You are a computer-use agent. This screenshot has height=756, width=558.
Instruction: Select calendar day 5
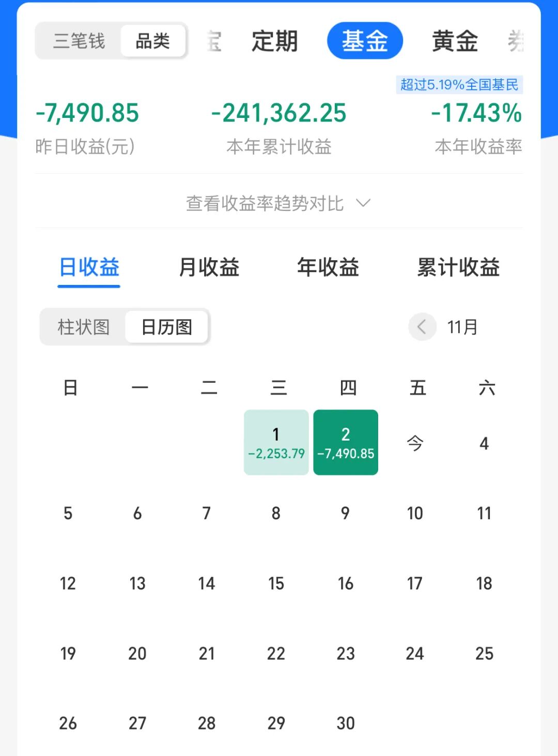pos(68,513)
